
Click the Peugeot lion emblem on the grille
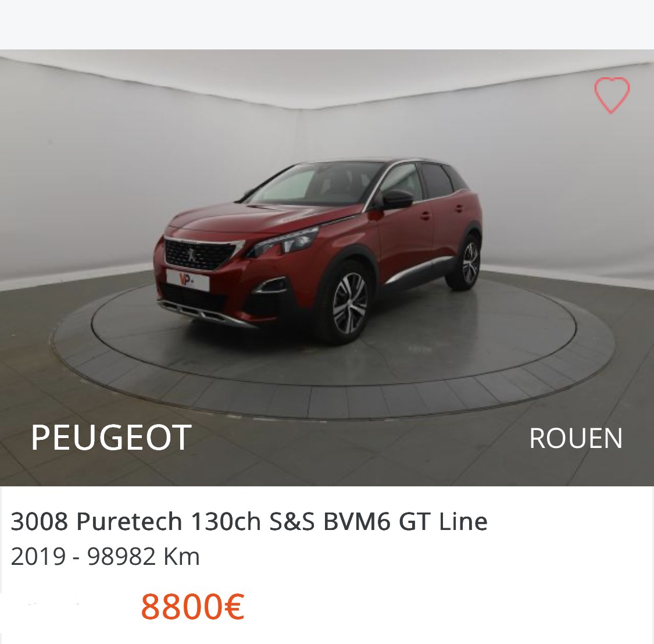pyautogui.click(x=191, y=255)
